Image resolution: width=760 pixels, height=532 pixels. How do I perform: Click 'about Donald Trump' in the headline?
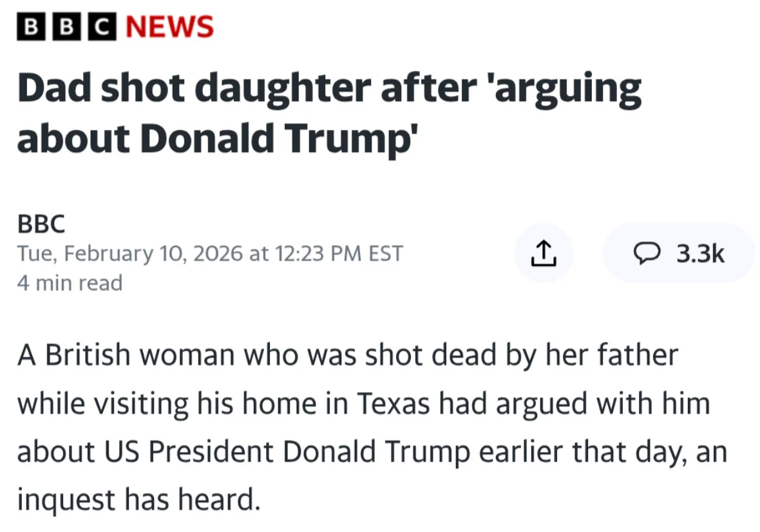click(213, 137)
